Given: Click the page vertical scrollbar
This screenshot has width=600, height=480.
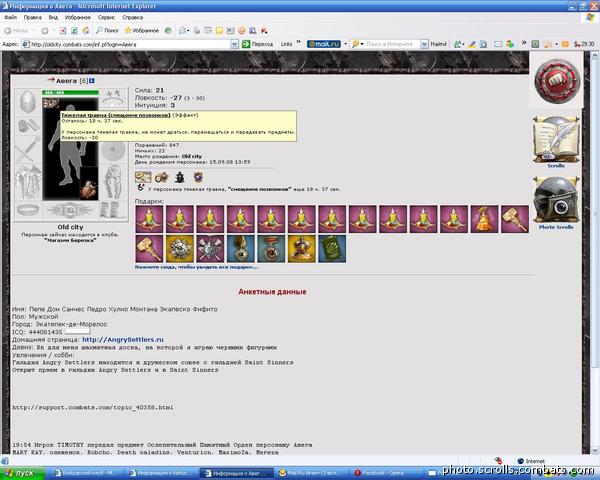Looking at the screenshot, I should pos(595,253).
